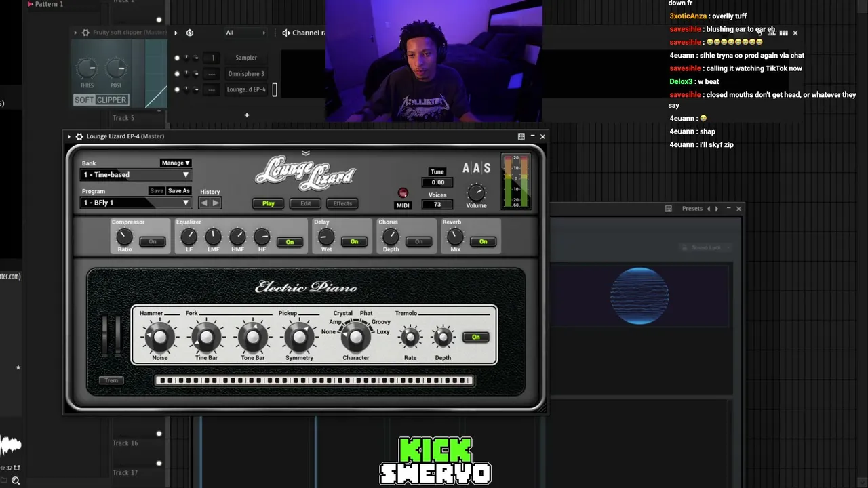Collapse the top panel double-chevron
Image resolution: width=868 pixels, height=488 pixels.
tap(306, 153)
